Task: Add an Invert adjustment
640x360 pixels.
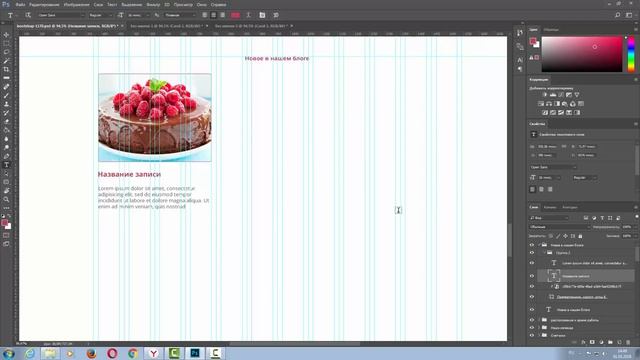Action: pyautogui.click(x=545, y=113)
